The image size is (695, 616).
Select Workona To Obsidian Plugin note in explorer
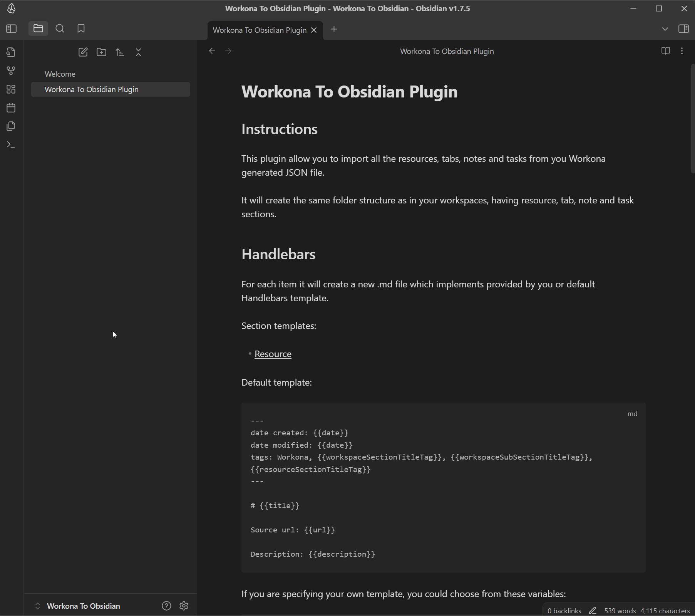(111, 89)
